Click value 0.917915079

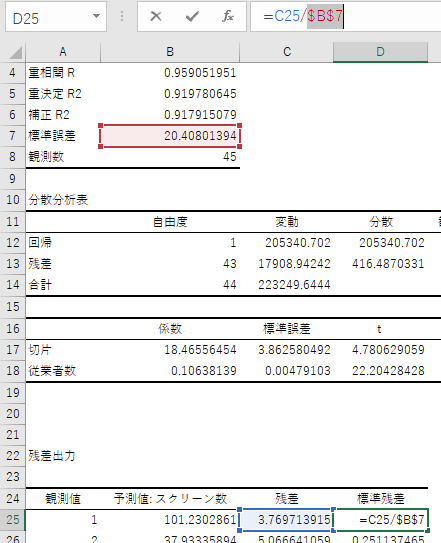click(x=200, y=115)
